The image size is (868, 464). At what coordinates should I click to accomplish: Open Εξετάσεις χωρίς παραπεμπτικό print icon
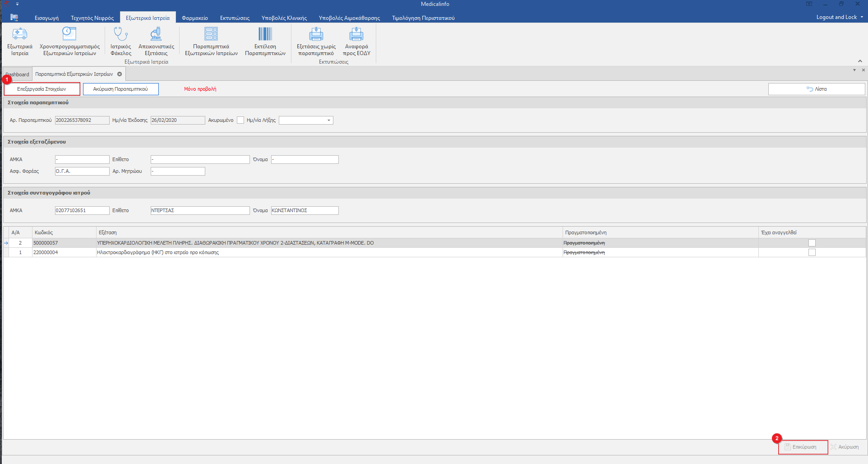click(x=316, y=35)
